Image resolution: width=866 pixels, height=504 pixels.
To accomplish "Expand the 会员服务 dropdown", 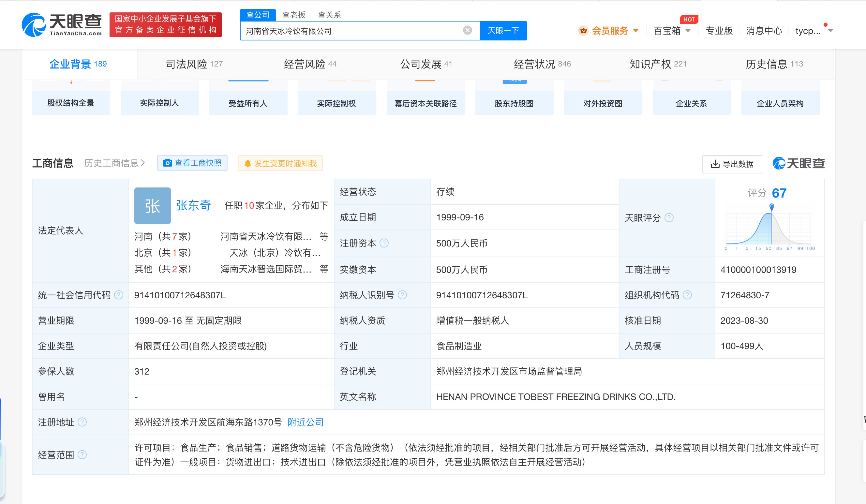I will pyautogui.click(x=636, y=31).
